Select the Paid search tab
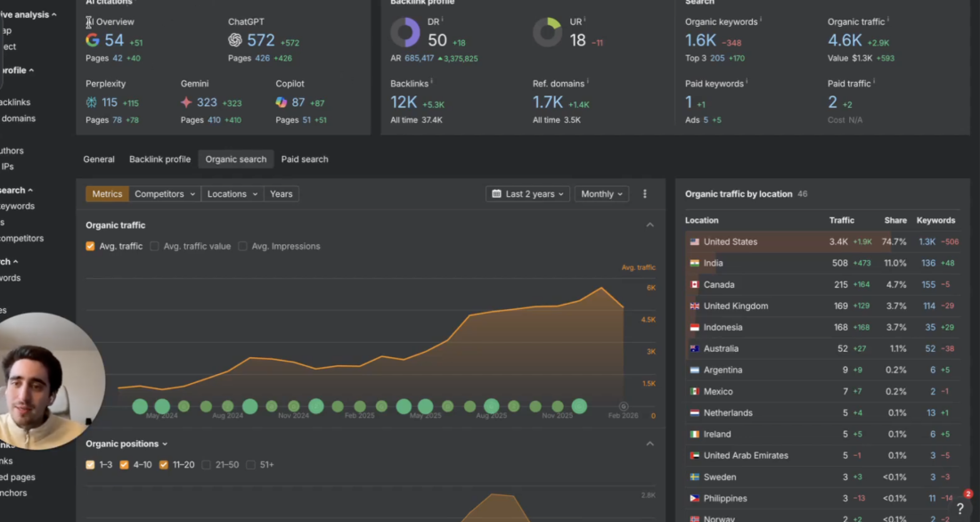This screenshot has height=522, width=980. click(x=305, y=159)
